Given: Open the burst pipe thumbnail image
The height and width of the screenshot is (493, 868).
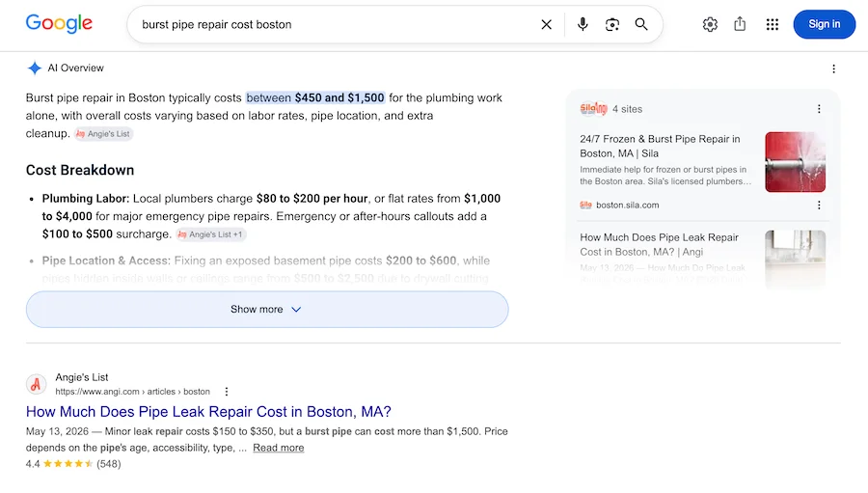Looking at the screenshot, I should tap(795, 162).
